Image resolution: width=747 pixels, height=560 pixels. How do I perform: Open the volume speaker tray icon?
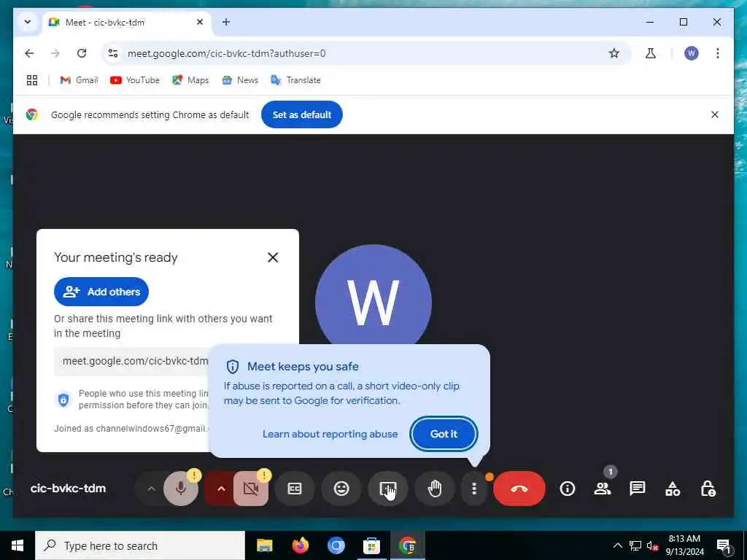(653, 545)
